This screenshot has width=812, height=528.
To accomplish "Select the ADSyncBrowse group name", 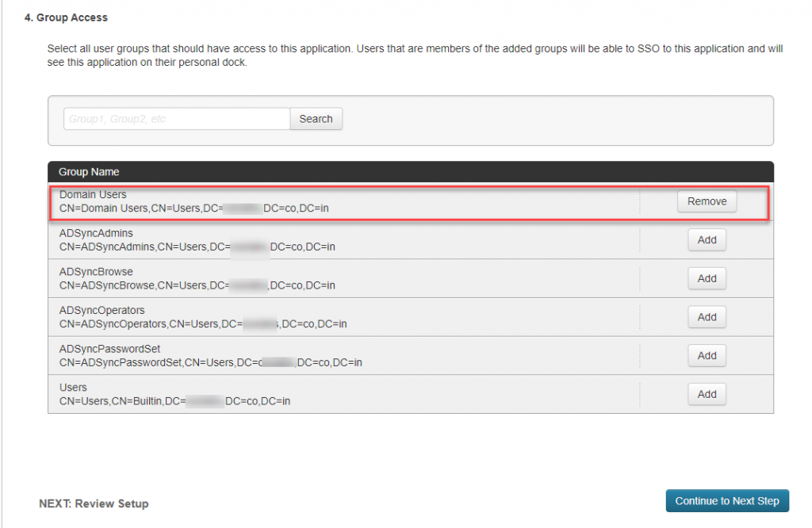I will pyautogui.click(x=96, y=272).
